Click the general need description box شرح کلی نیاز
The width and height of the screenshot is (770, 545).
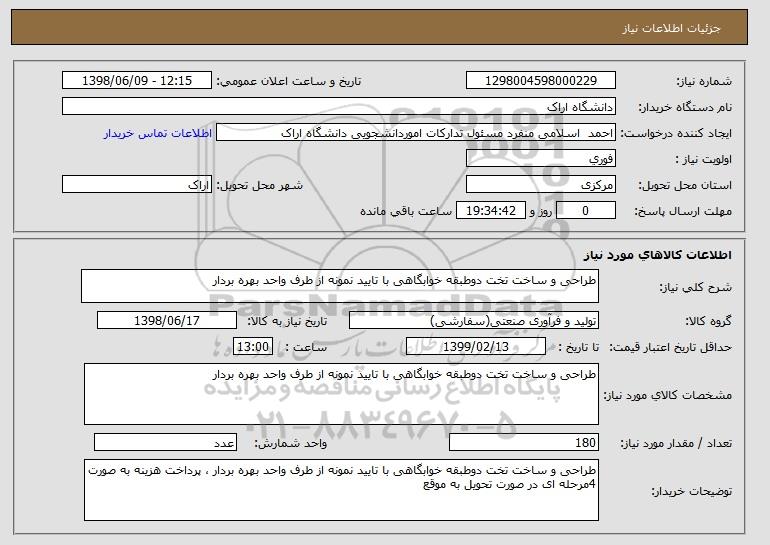(340, 286)
